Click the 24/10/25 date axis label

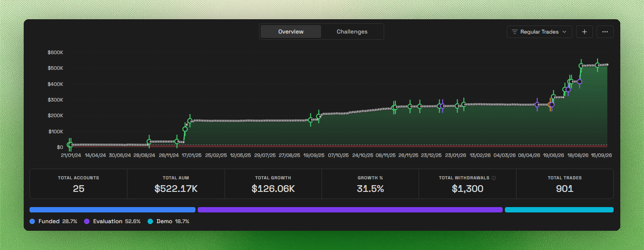click(x=363, y=156)
